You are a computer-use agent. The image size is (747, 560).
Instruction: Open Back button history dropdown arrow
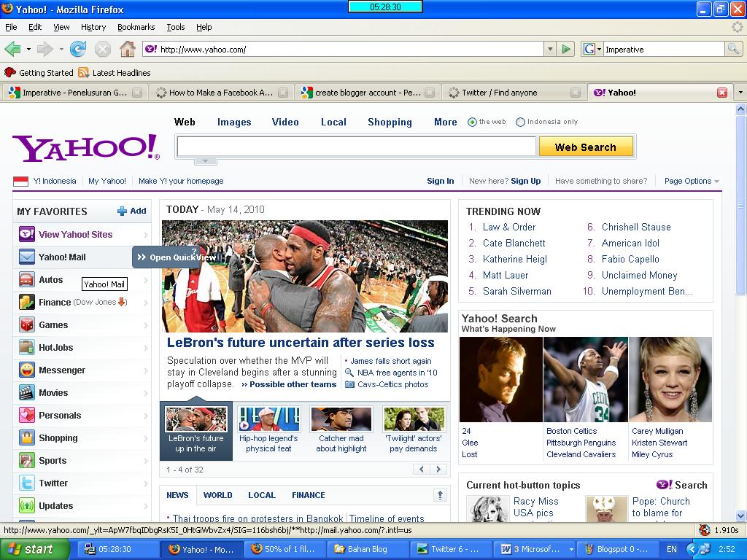28,49
